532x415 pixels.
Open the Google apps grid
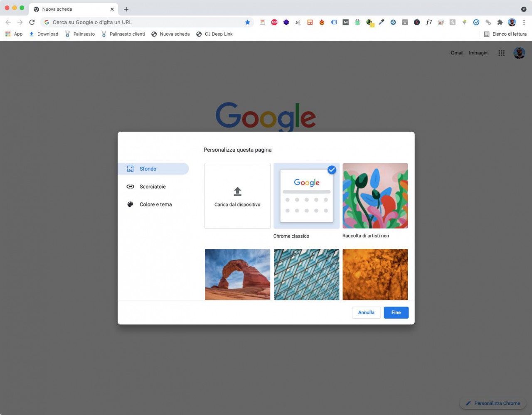502,53
